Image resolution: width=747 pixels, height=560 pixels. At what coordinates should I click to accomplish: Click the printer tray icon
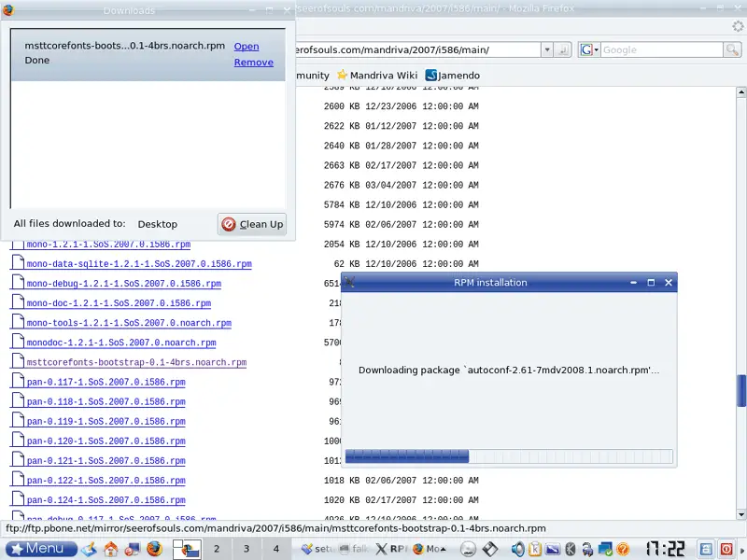[587, 549]
